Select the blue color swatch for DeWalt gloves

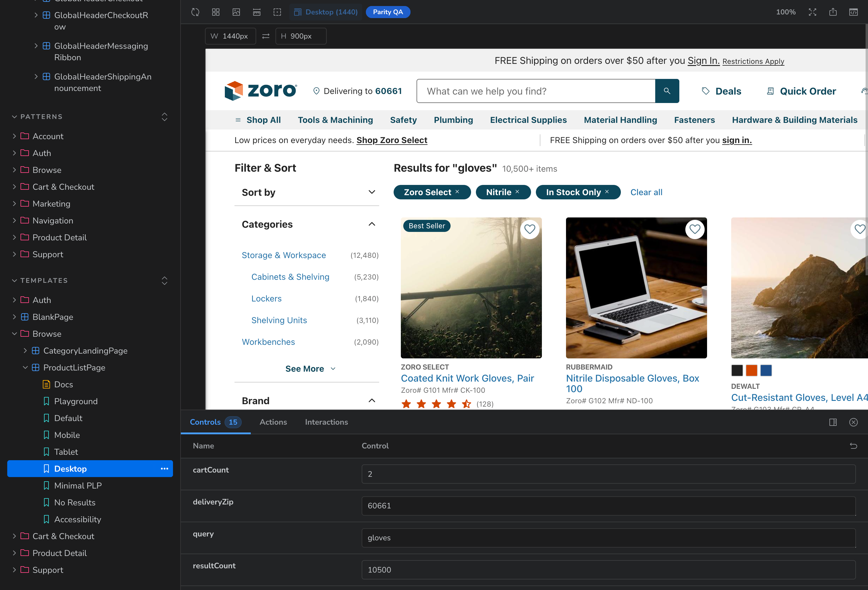coord(766,370)
